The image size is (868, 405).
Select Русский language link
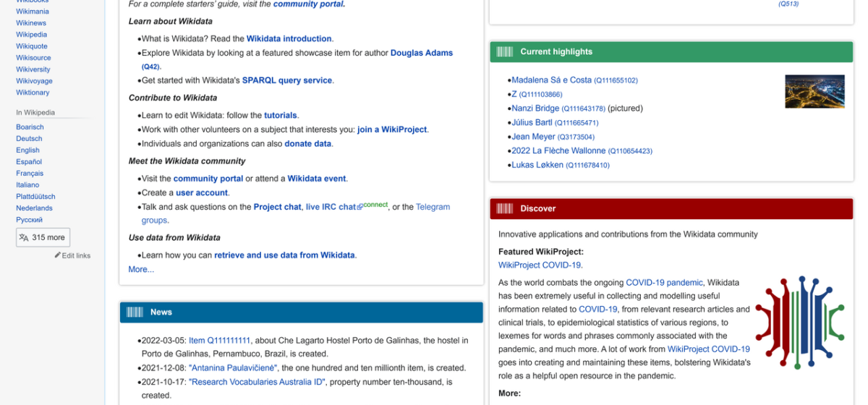click(x=29, y=220)
